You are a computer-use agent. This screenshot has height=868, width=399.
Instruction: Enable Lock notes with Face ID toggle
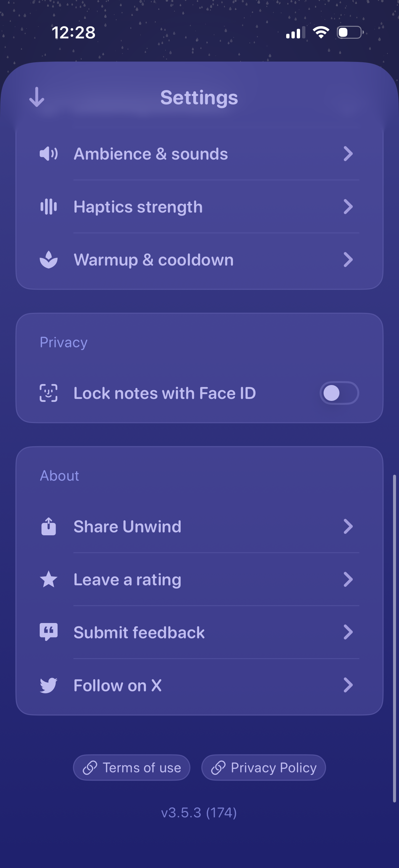pos(339,393)
